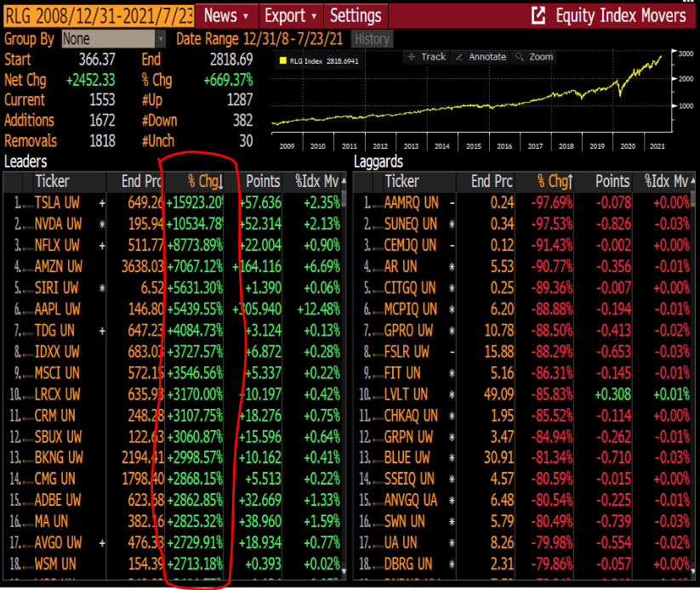Click the pop-out icon beside Equity Index Movers
The width and height of the screenshot is (700, 590).
(x=538, y=15)
